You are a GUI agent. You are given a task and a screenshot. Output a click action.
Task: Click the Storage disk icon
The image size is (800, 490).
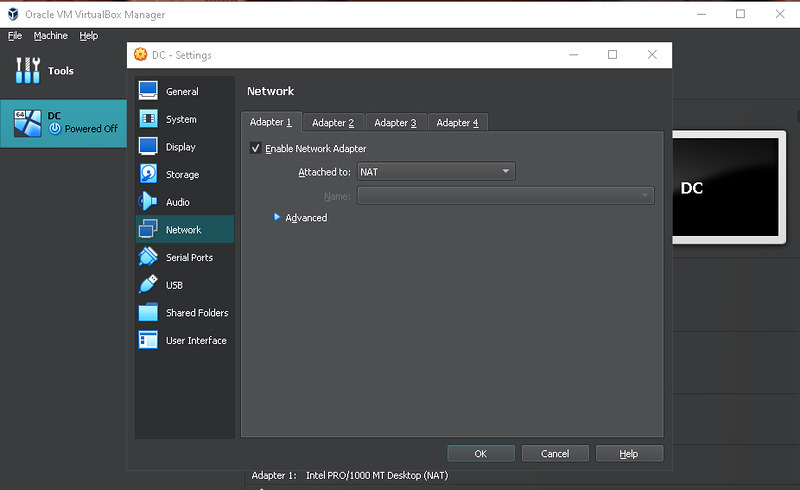coord(148,174)
